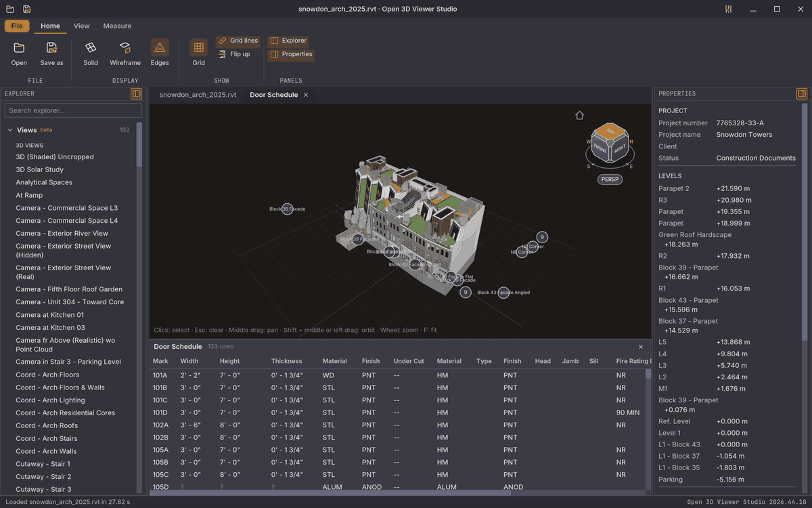Click the Search explorer input field
812x508 pixels.
tap(73, 110)
